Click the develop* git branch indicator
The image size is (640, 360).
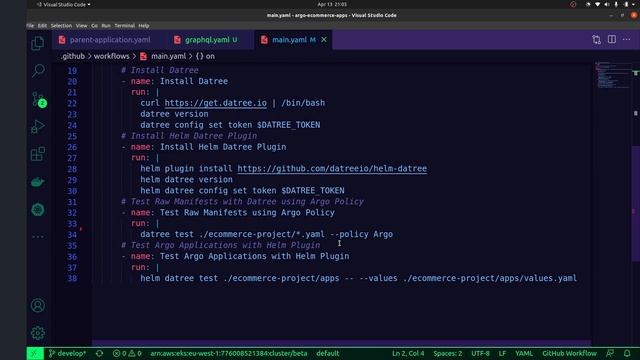[x=67, y=353]
